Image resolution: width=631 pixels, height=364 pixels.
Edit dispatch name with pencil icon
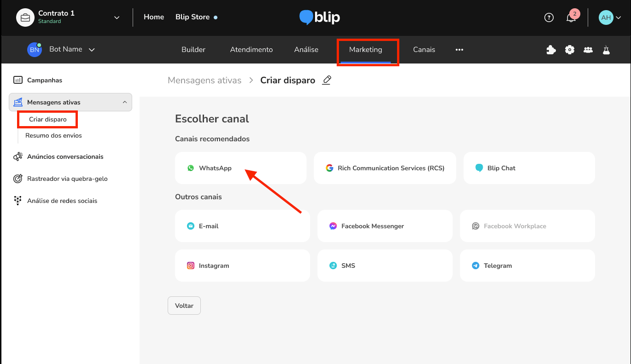327,80
